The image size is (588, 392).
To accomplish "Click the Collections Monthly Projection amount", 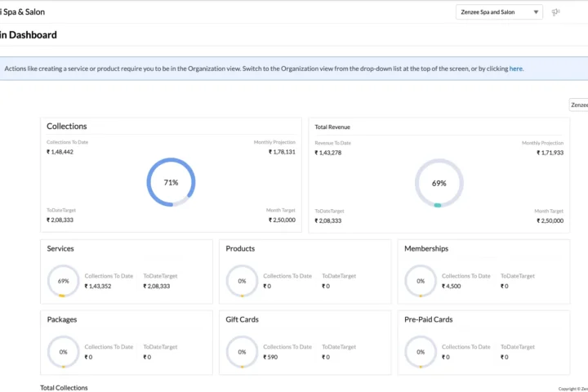I will tap(282, 152).
